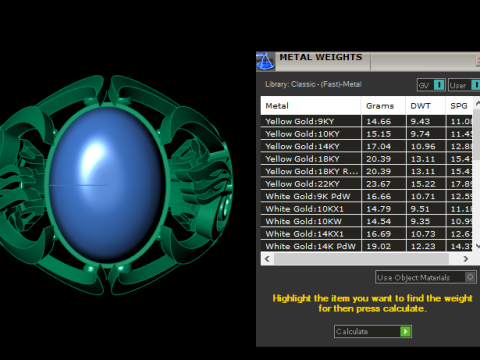This screenshot has width=480, height=360.
Task: Select the Yellow Gold:22KY row
Action: coord(367,184)
